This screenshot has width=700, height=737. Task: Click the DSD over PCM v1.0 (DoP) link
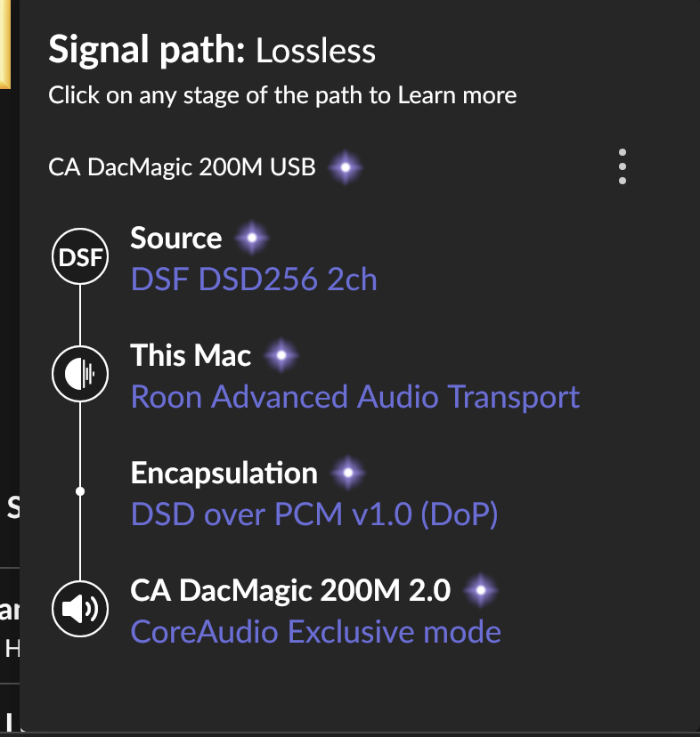click(x=314, y=514)
